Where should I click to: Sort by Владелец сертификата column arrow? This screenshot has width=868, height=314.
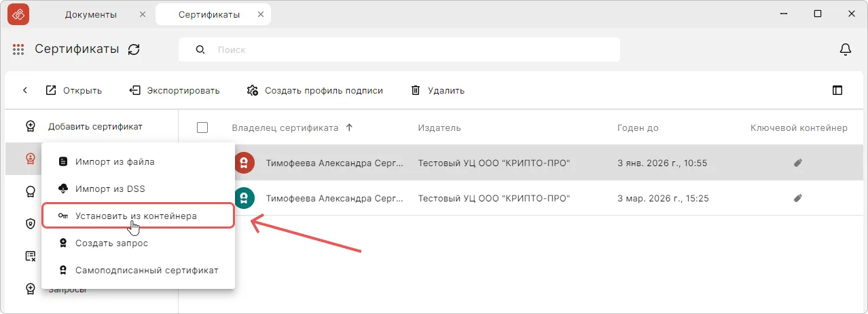coord(349,127)
